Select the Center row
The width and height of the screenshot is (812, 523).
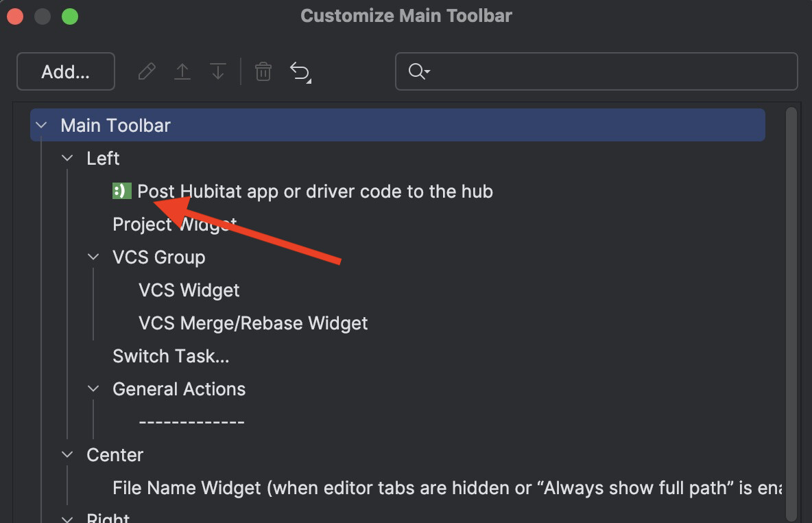click(115, 454)
